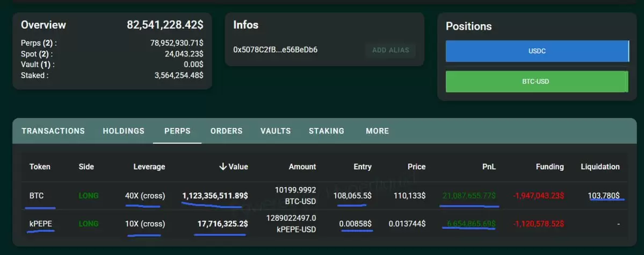
Task: Click the Staked overview label
Action: [x=34, y=76]
